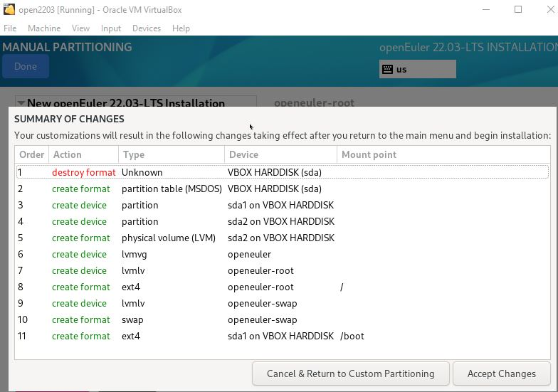The height and width of the screenshot is (392, 558).
Task: Collapse New openEuler 22.03-LTS Installation expander
Action: pyautogui.click(x=21, y=103)
